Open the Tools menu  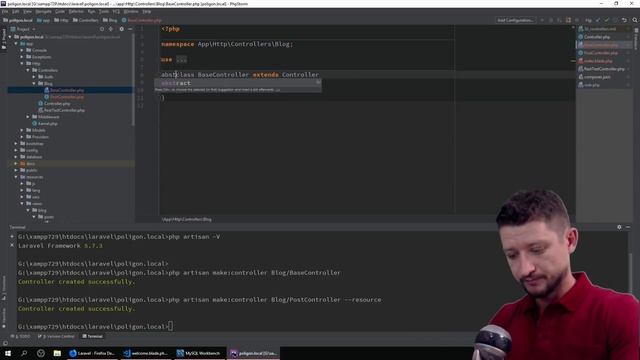coord(104,11)
